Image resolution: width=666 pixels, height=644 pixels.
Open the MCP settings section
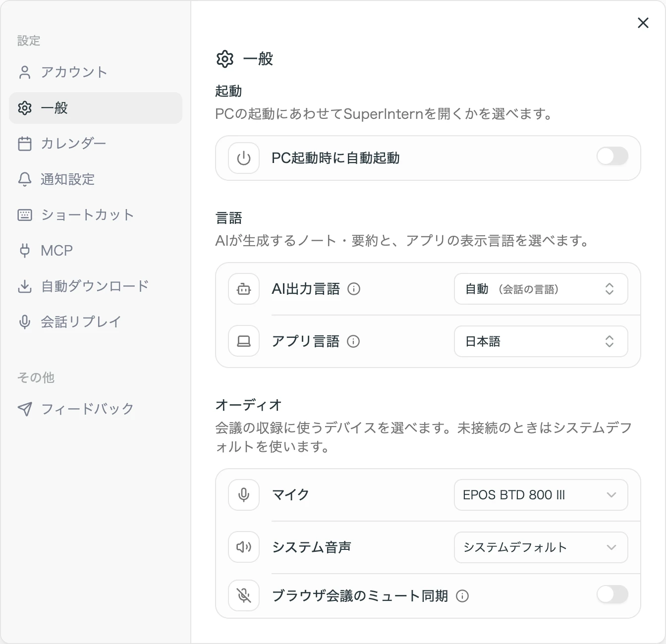(96, 251)
